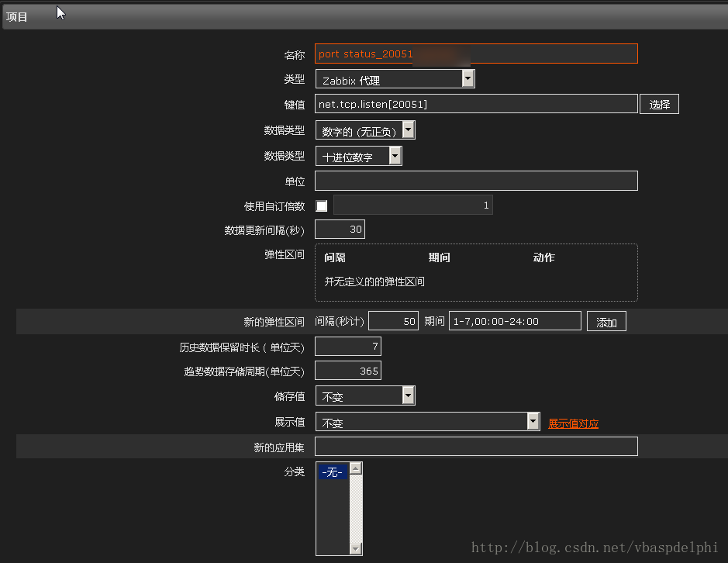The height and width of the screenshot is (563, 728).
Task: Click the 键值 field with net.tcp.listen[20051]
Action: pyautogui.click(x=476, y=104)
